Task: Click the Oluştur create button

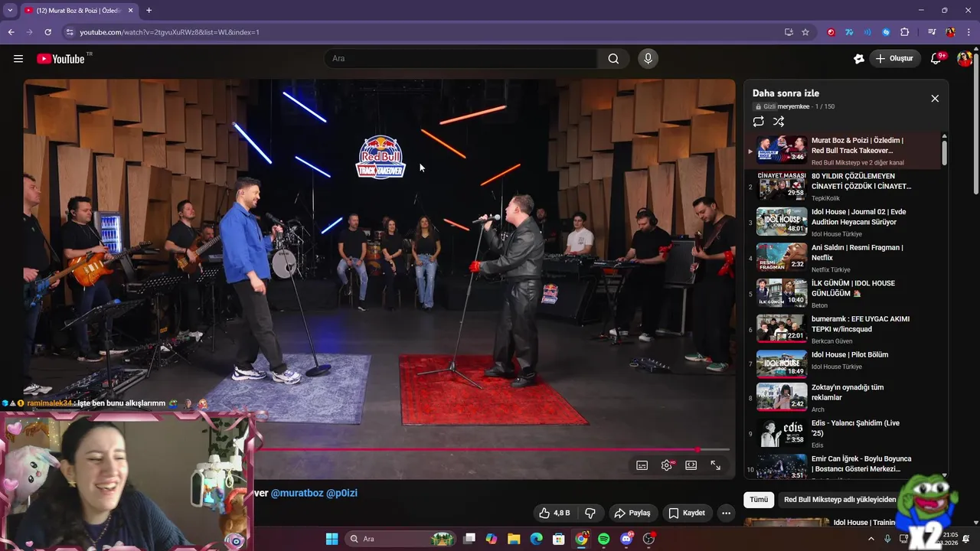Action: pyautogui.click(x=895, y=59)
